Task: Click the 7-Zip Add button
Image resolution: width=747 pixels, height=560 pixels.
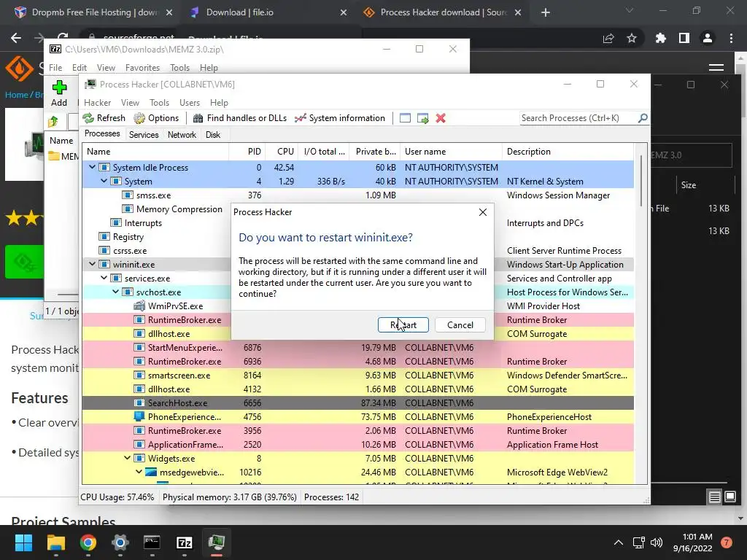Action: (59, 93)
